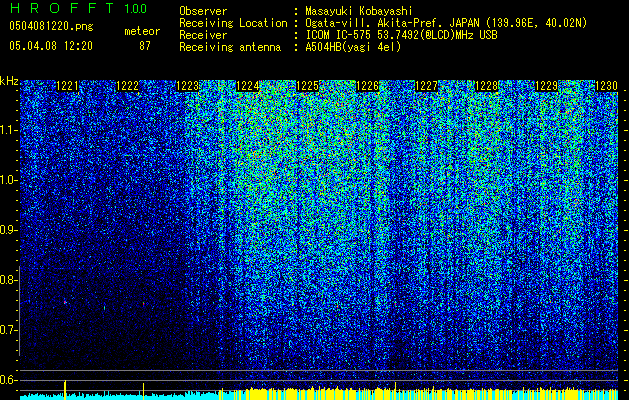Click the date 05.04.08 12:20
Image resolution: width=629 pixels, height=400 pixels.
point(51,46)
